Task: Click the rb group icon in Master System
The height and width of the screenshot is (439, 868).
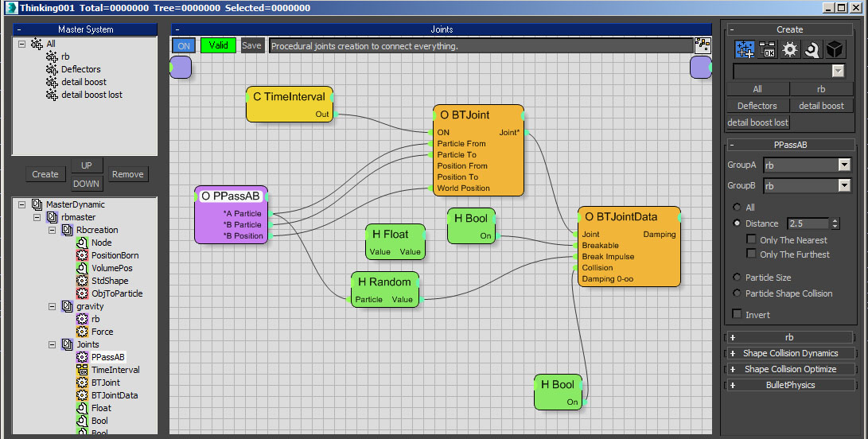Action: [x=52, y=56]
